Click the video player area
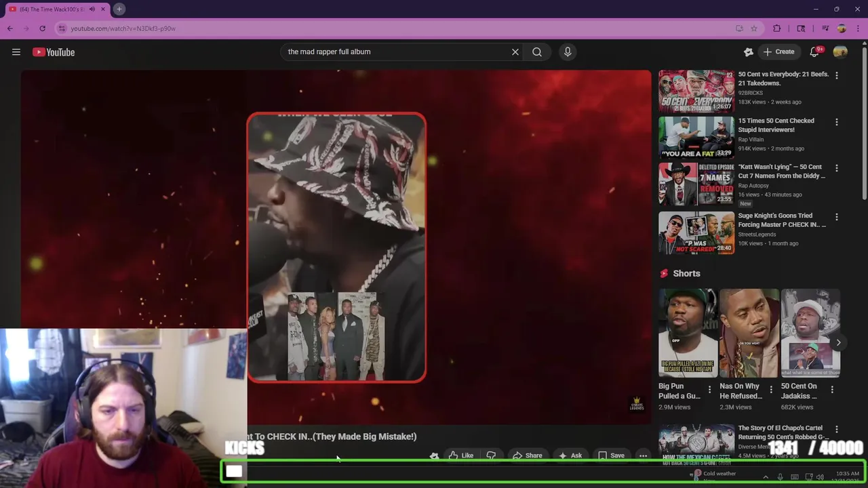 (336, 247)
